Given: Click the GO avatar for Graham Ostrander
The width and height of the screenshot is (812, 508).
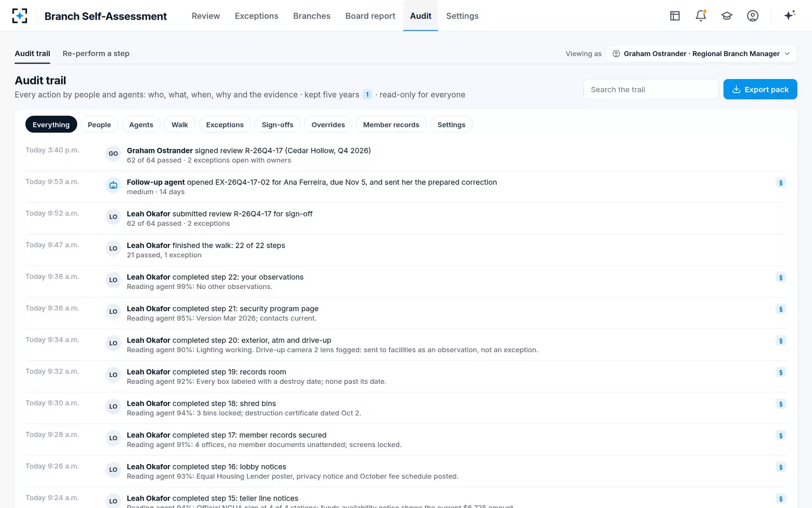Looking at the screenshot, I should coord(113,154).
